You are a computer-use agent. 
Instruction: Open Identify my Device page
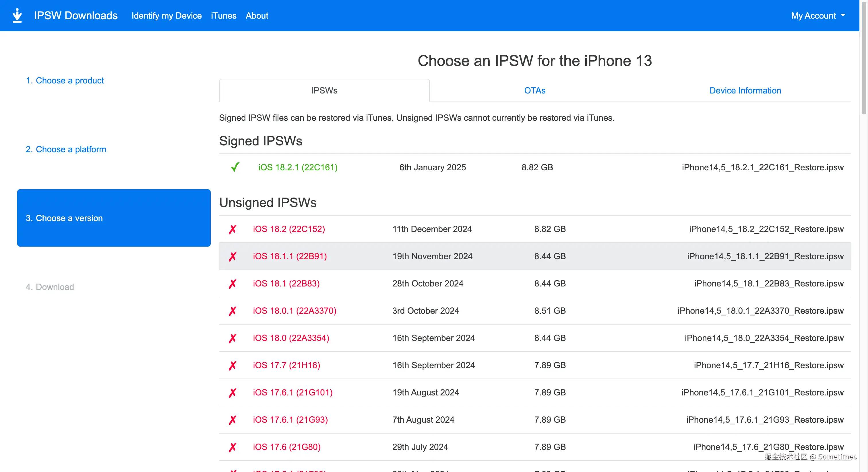point(166,15)
